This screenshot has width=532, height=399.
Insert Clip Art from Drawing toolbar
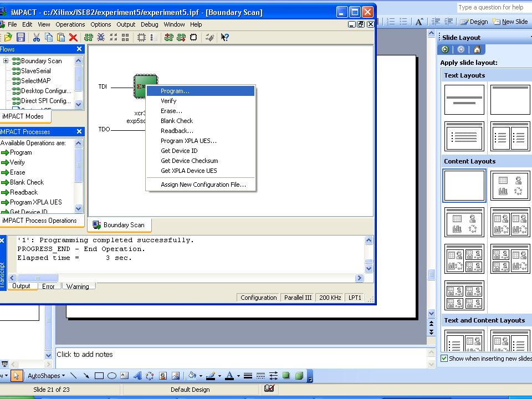click(163, 376)
